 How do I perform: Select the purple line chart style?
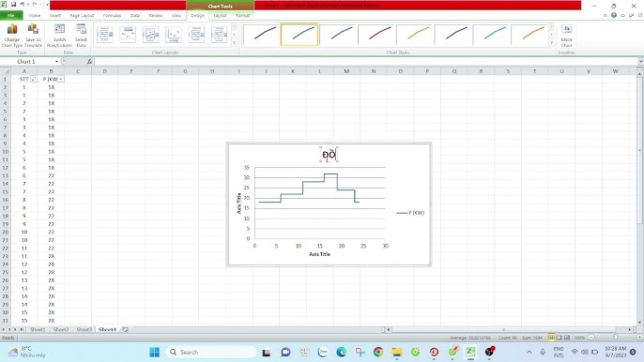point(453,35)
